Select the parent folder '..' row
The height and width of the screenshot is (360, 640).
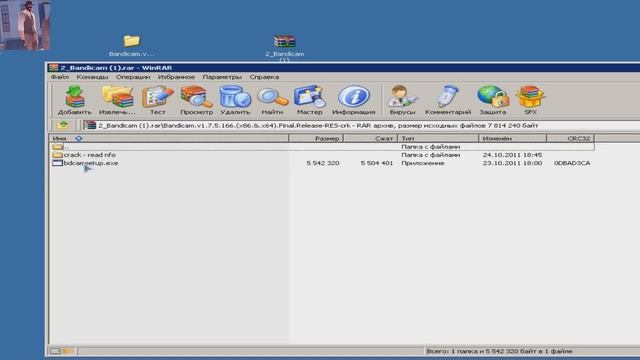coord(322,147)
